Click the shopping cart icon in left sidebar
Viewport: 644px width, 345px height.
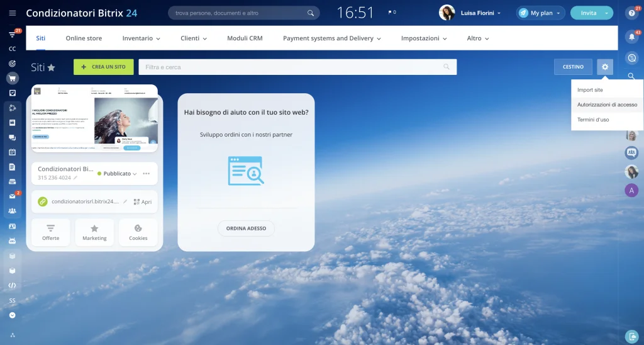(12, 78)
